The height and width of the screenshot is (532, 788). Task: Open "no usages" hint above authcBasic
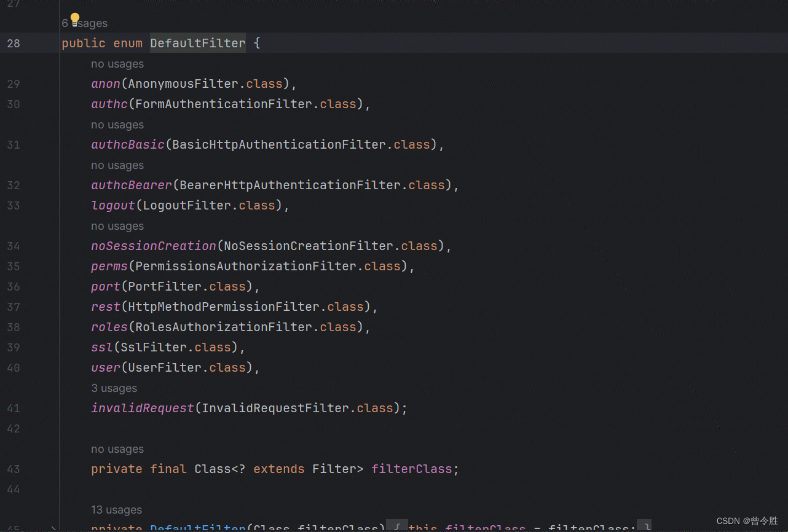pos(117,125)
